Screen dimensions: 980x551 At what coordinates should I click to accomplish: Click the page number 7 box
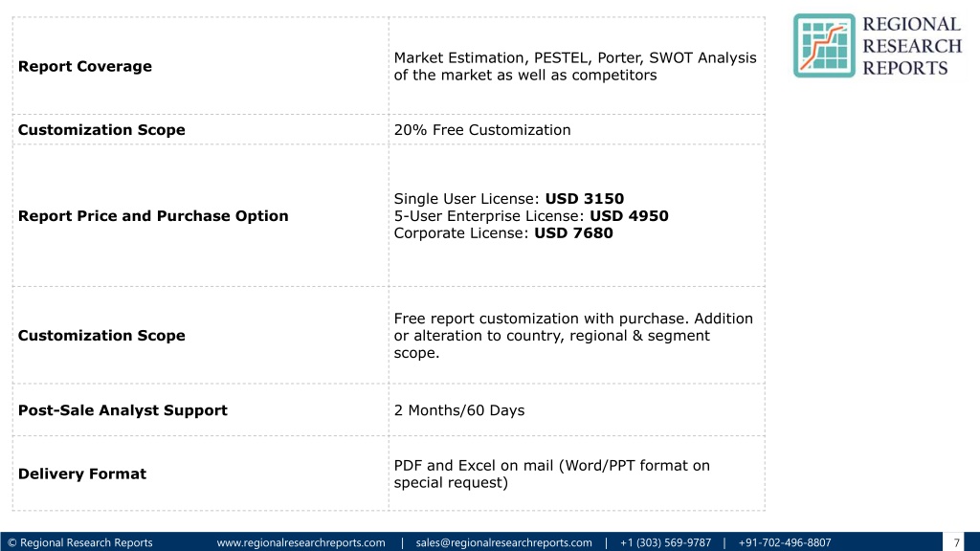point(956,542)
